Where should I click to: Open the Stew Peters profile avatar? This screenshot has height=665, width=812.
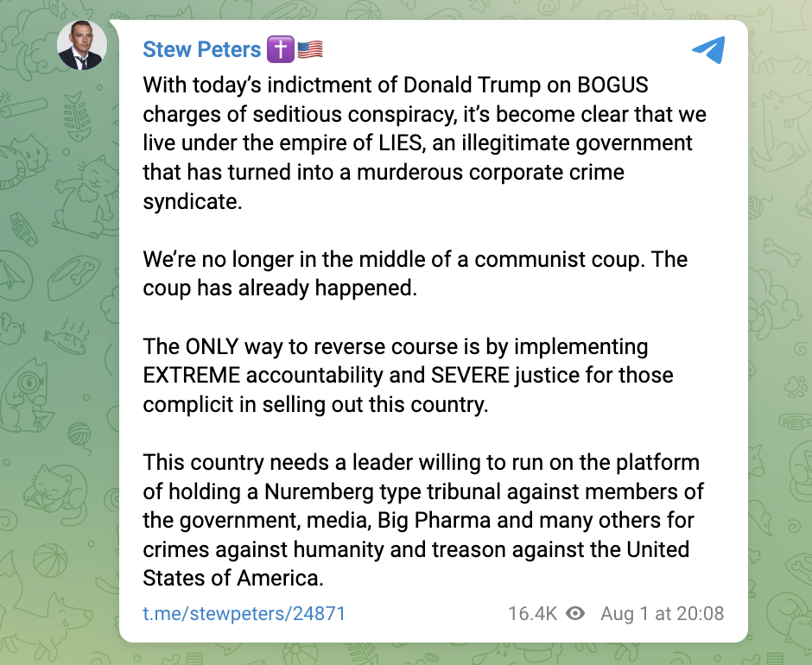(x=82, y=46)
